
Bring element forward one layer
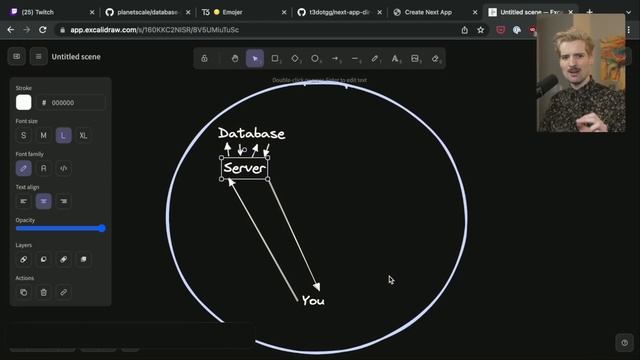(63, 259)
